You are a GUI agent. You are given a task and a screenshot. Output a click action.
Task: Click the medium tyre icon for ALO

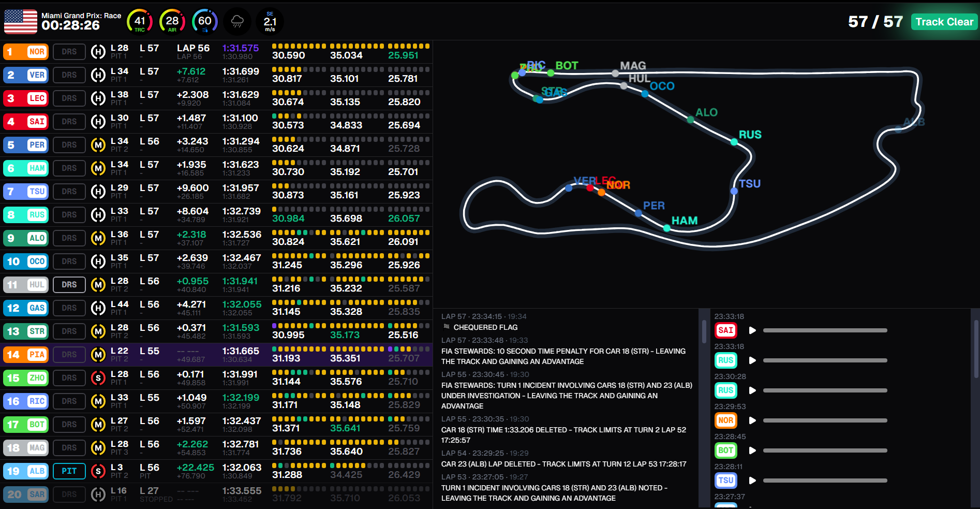[98, 238]
